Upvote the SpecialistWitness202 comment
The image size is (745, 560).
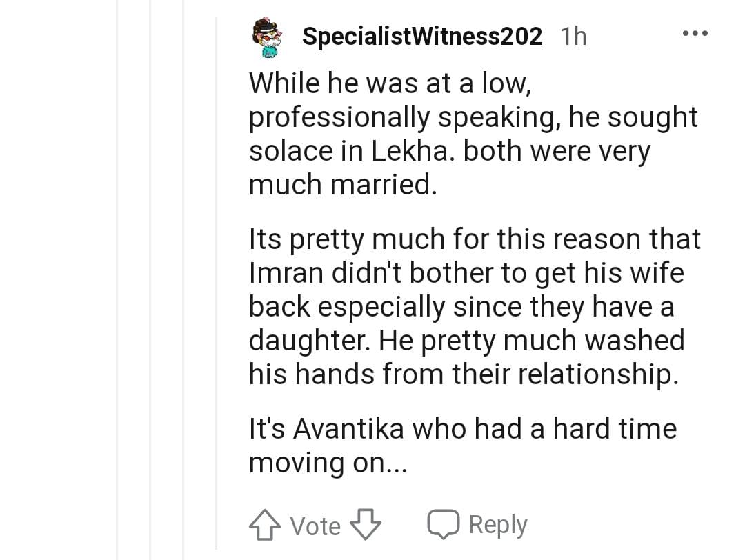click(264, 526)
